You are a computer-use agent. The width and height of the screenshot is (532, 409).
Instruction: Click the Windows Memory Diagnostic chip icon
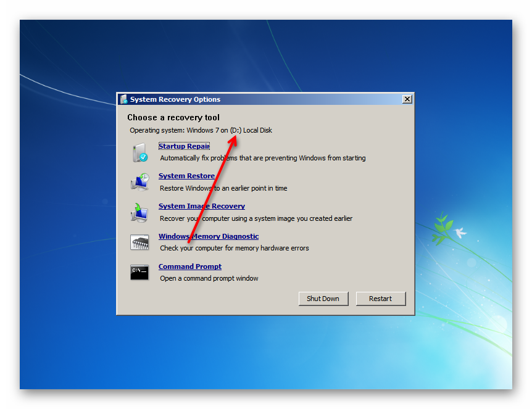point(139,242)
